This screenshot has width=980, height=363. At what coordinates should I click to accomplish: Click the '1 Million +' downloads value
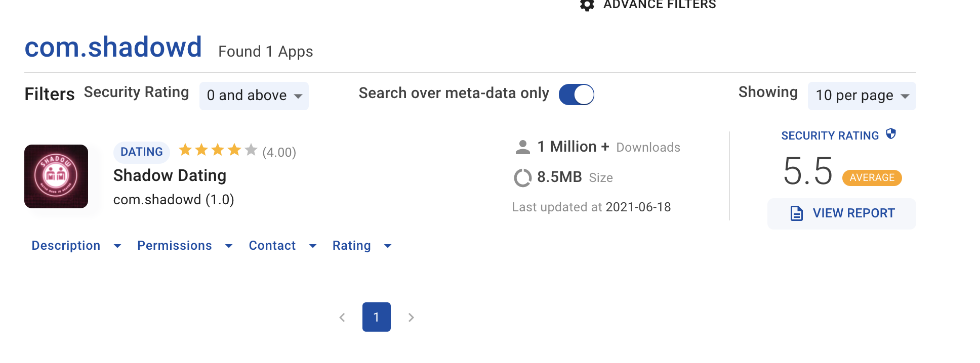coord(573,147)
